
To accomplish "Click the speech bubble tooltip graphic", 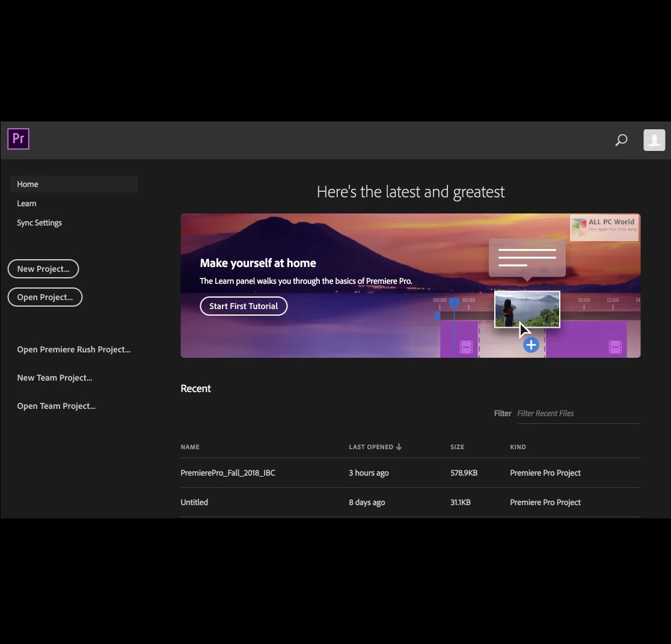I will coord(527,257).
